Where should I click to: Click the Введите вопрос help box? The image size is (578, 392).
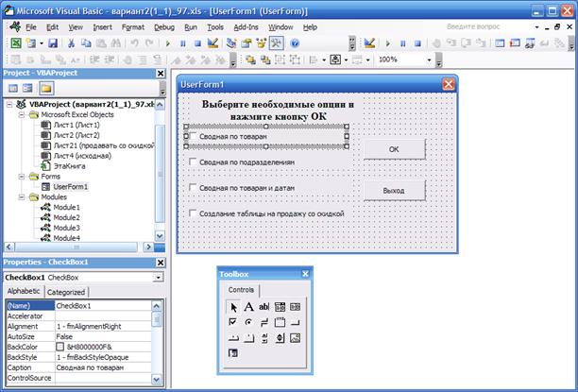pos(487,26)
